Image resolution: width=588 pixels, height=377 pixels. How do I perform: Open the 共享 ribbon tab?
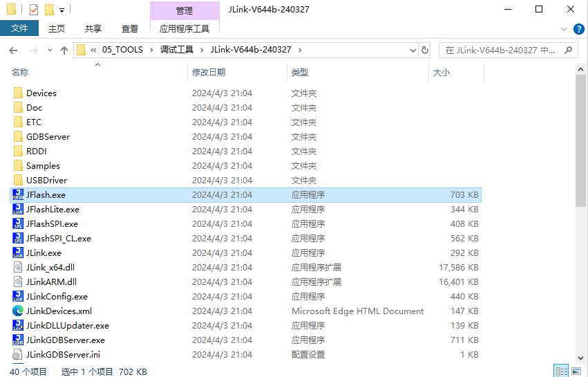pos(93,28)
